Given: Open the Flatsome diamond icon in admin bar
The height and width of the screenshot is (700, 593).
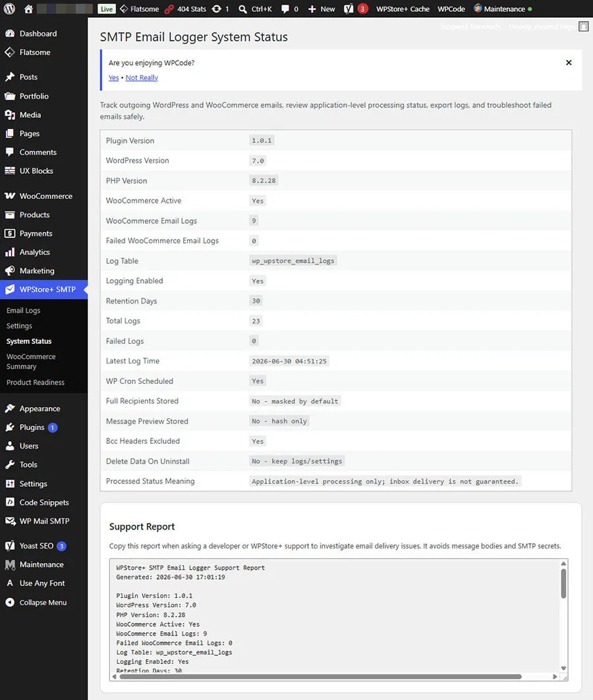Looking at the screenshot, I should click(124, 9).
